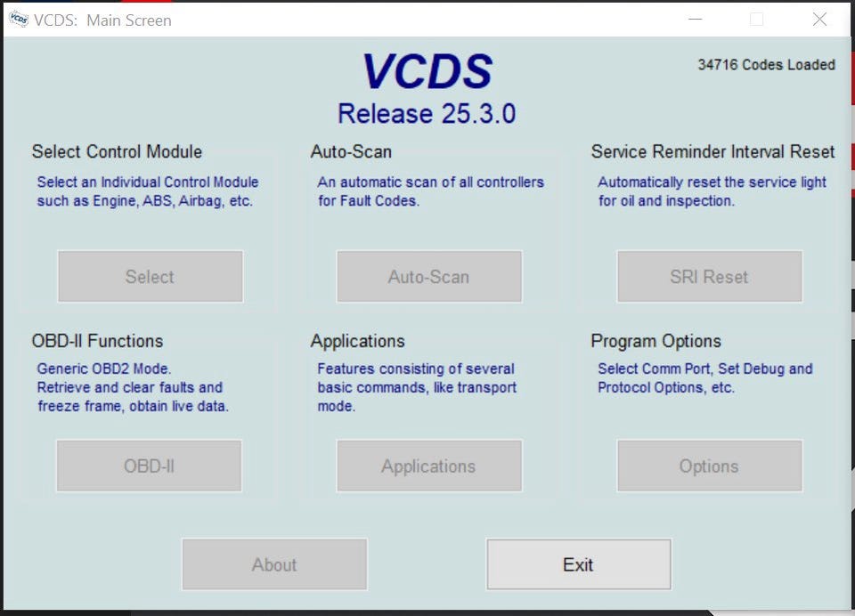Click the VCDS logo icon in title bar
The width and height of the screenshot is (855, 616).
click(19, 19)
